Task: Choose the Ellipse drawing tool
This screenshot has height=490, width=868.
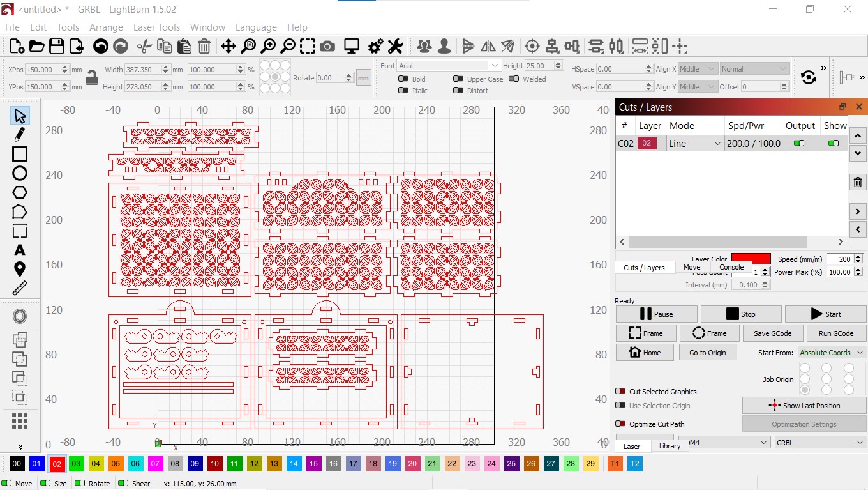Action: (x=20, y=173)
